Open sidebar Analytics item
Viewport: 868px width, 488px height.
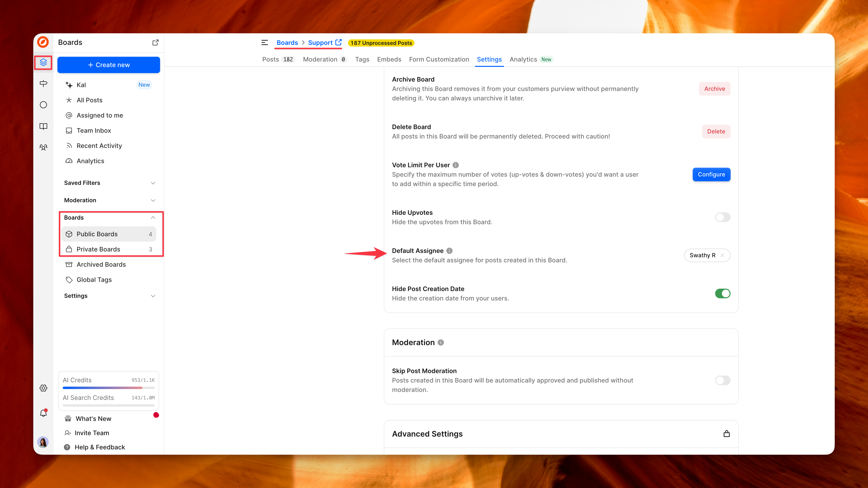pyautogui.click(x=108, y=161)
